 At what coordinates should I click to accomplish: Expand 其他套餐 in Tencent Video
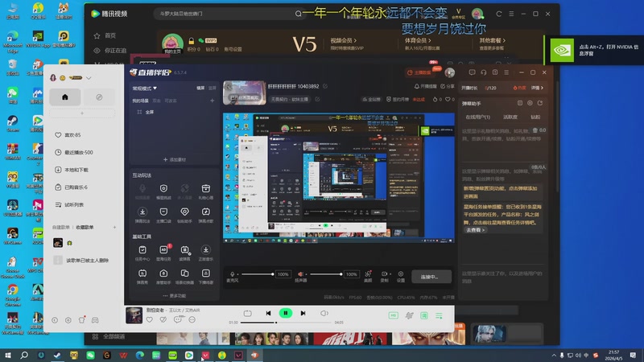tap(493, 40)
